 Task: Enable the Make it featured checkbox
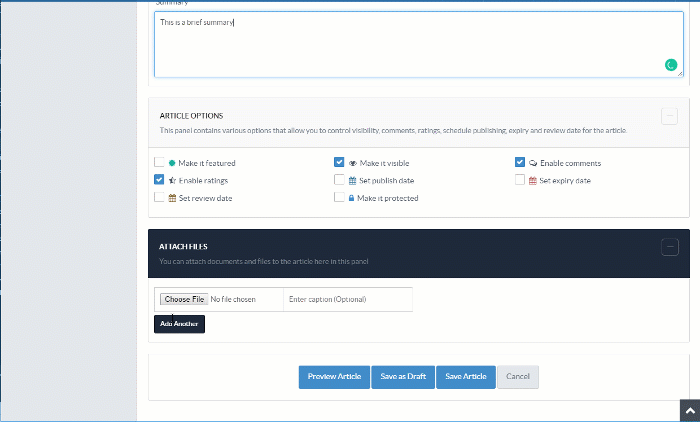click(x=159, y=162)
